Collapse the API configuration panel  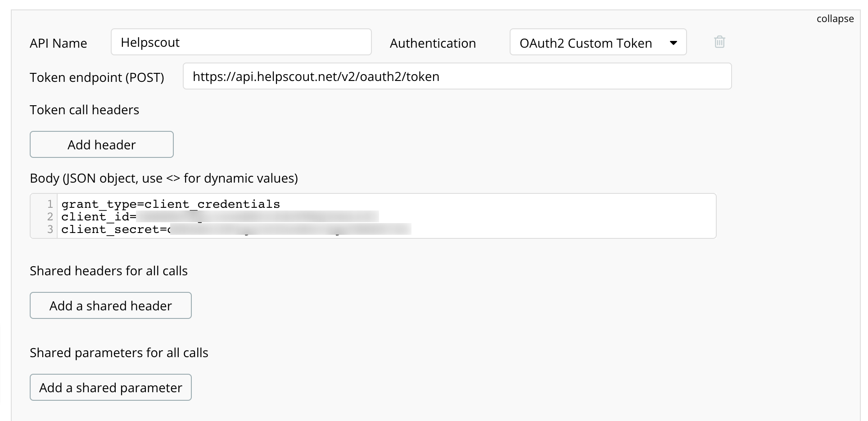(x=835, y=18)
